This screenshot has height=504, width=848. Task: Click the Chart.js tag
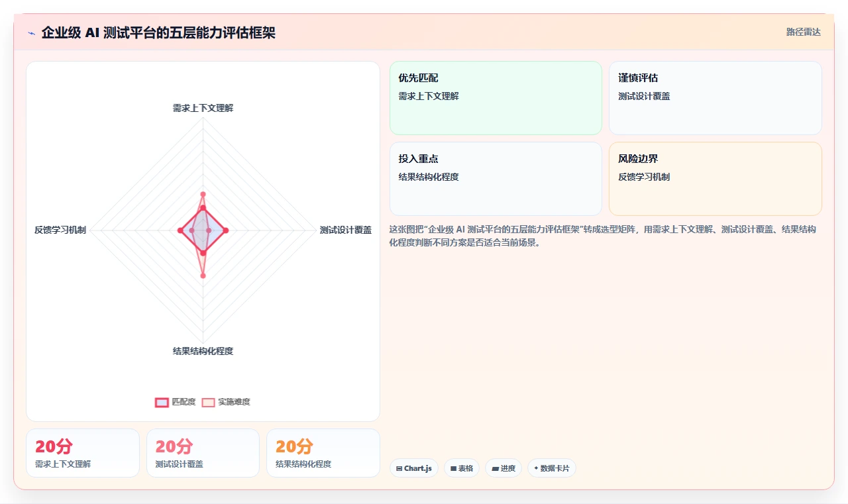pos(413,468)
